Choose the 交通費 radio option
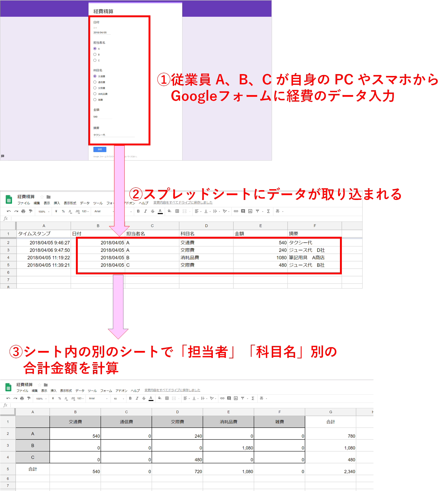This screenshot has height=491, width=448. [x=95, y=76]
